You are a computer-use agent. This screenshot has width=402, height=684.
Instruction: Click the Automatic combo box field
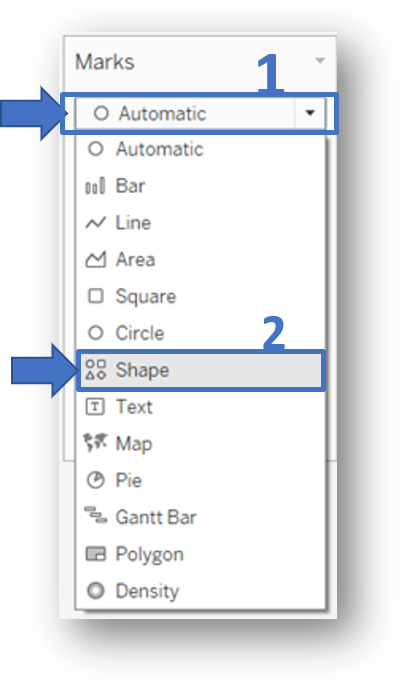200,113
